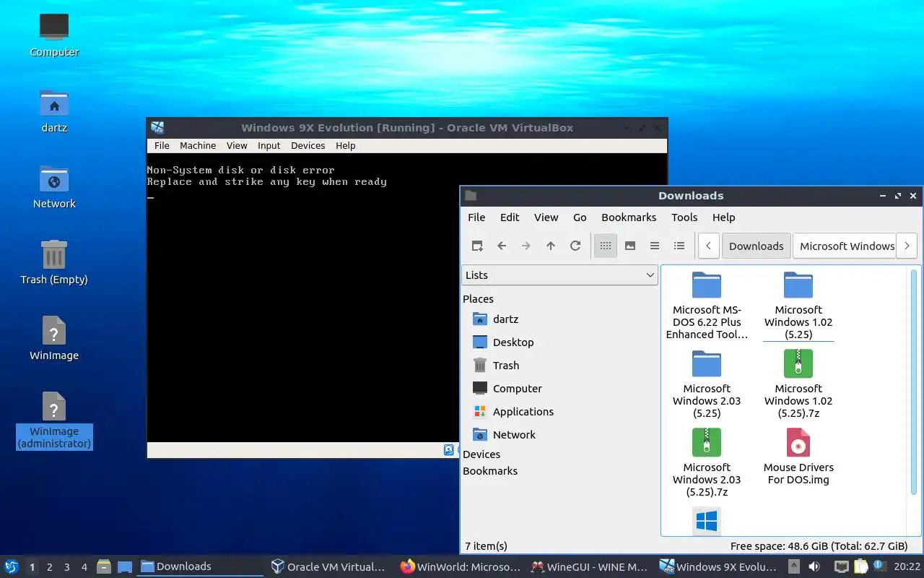The image size is (924, 578).
Task: Switch to workspace 2 in the pager
Action: point(50,567)
